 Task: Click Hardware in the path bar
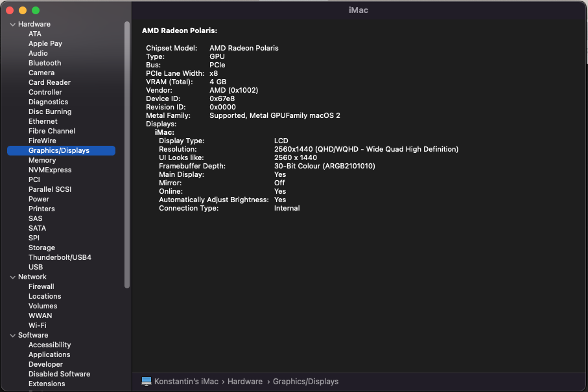pos(245,382)
